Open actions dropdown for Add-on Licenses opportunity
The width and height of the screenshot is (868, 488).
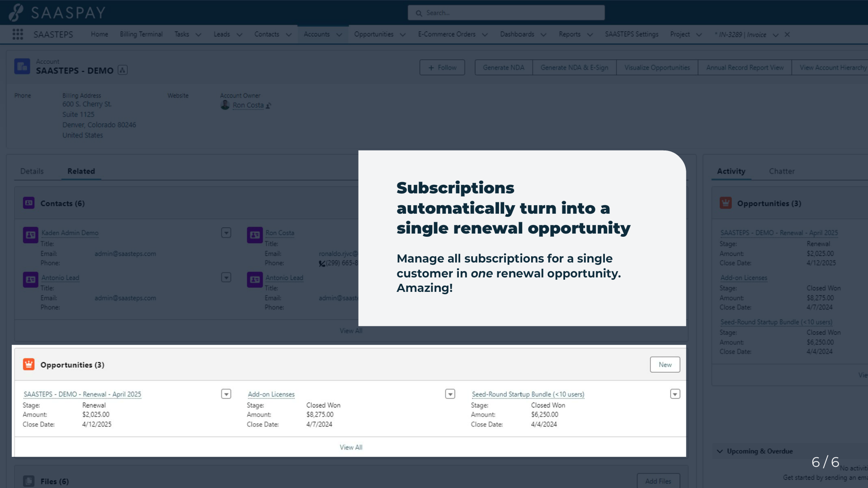point(450,394)
